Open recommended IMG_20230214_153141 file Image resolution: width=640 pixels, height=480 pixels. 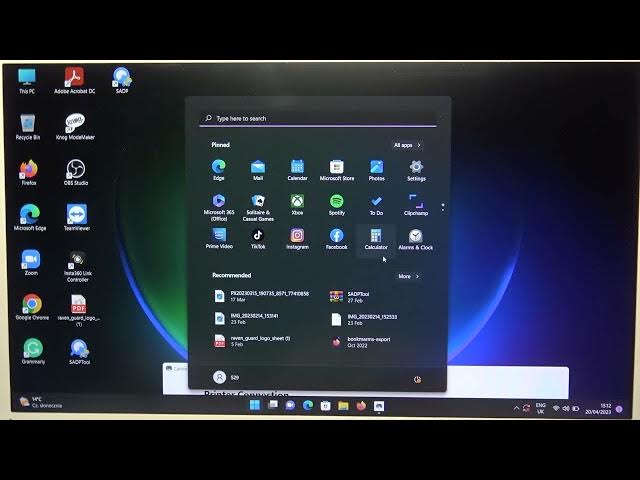pos(247,319)
